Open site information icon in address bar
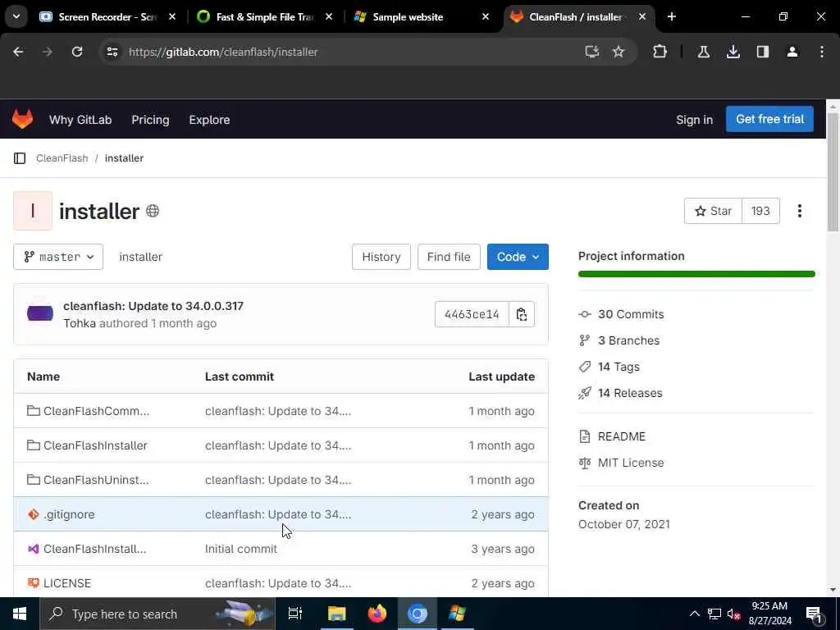The height and width of the screenshot is (630, 840). pyautogui.click(x=112, y=52)
